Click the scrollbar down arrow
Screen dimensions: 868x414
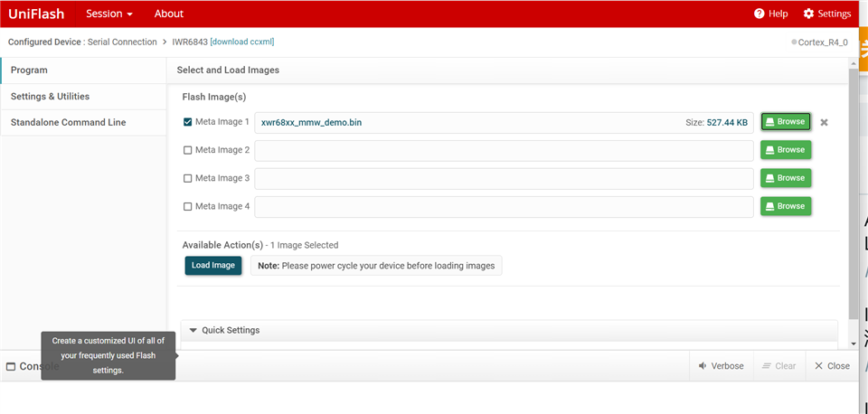pos(853,344)
